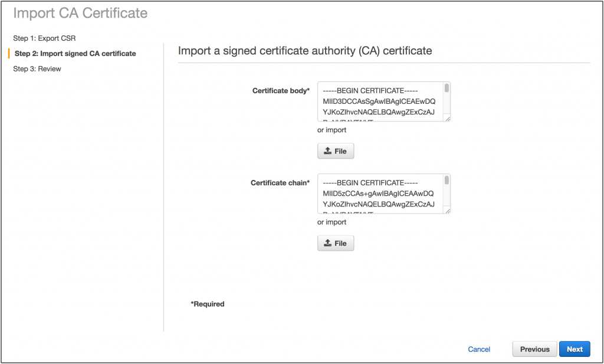Click the Certificate body scrollbar thumb
The height and width of the screenshot is (364, 604).
click(x=447, y=88)
